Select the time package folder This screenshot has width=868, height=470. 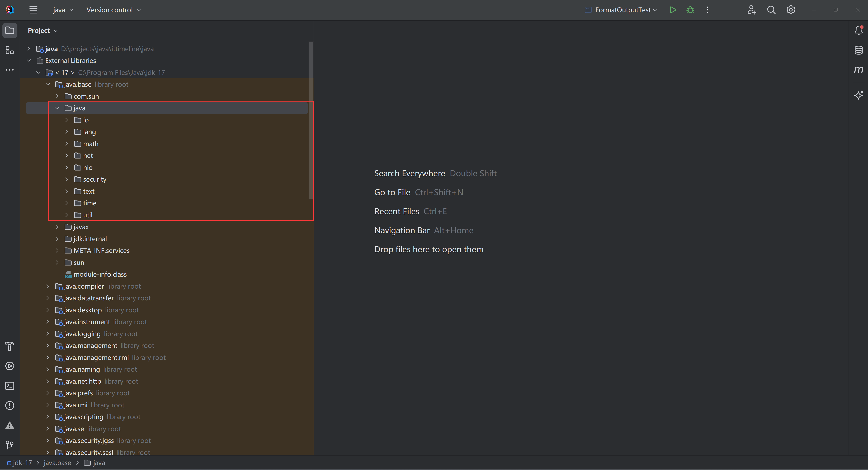point(85,203)
